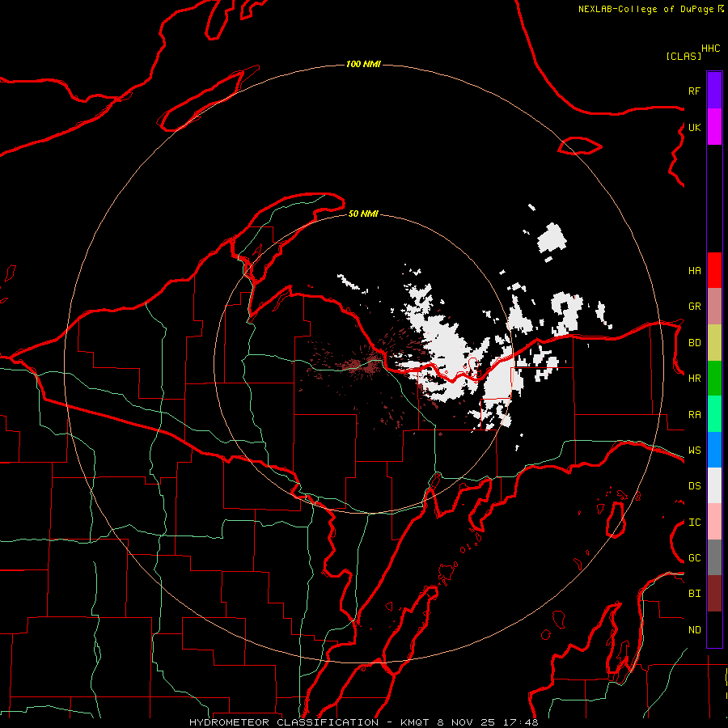The image size is (728, 728).
Task: Click the RF purple legend color swatch
Action: click(714, 91)
